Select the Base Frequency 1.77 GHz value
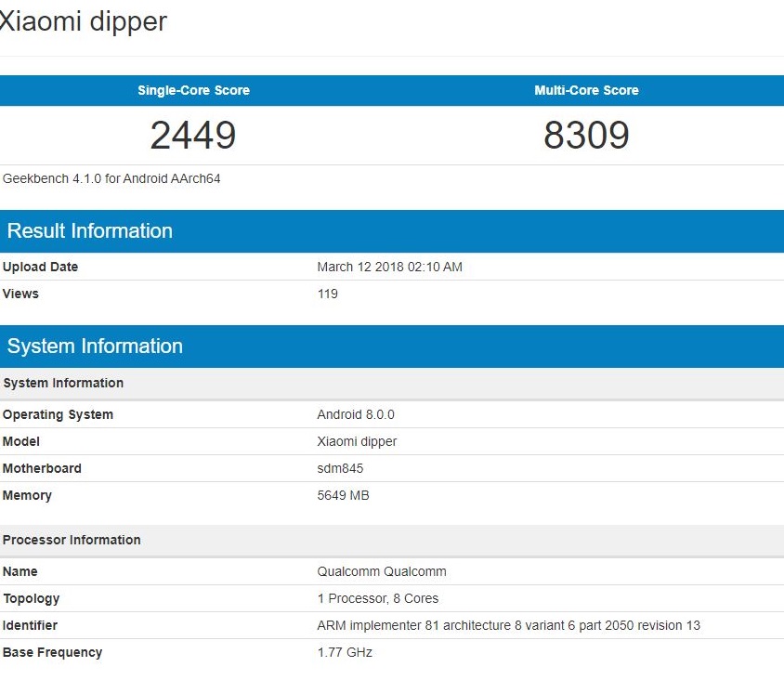The height and width of the screenshot is (680, 784). coord(346,652)
